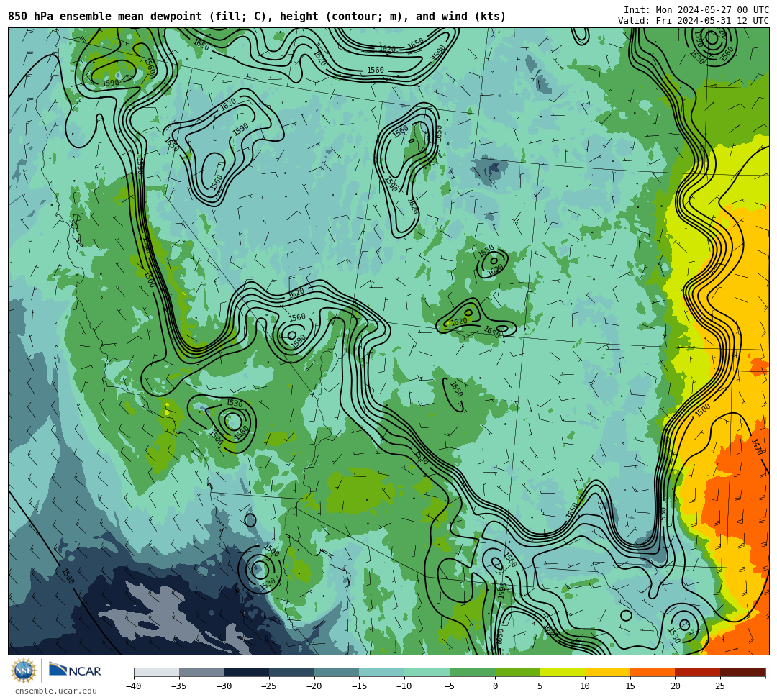Open the ensemble.ucar.edu link text

tap(56, 691)
